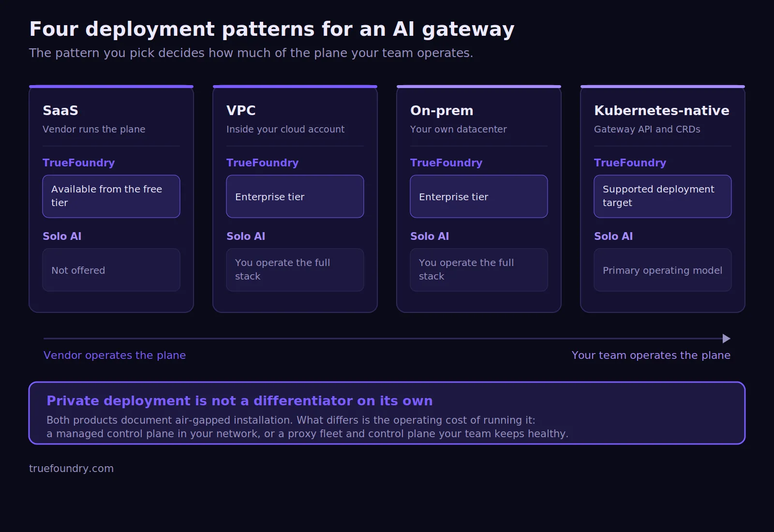Select the 'Primary operating model' box
The height and width of the screenshot is (532, 774).
point(663,270)
